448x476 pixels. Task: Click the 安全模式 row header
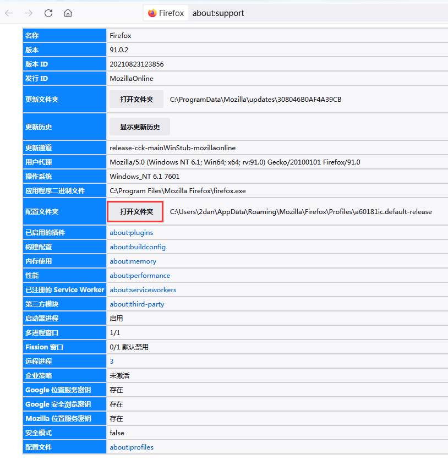click(x=64, y=433)
